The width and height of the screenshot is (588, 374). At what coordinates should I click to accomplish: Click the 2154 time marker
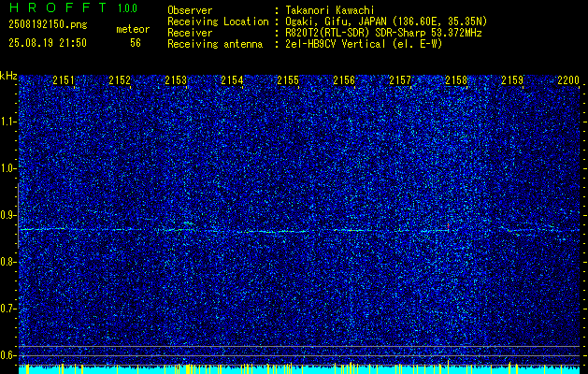click(x=232, y=80)
